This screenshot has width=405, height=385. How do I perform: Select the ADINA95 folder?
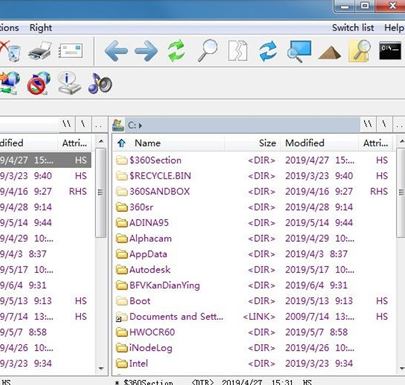pyautogui.click(x=149, y=223)
